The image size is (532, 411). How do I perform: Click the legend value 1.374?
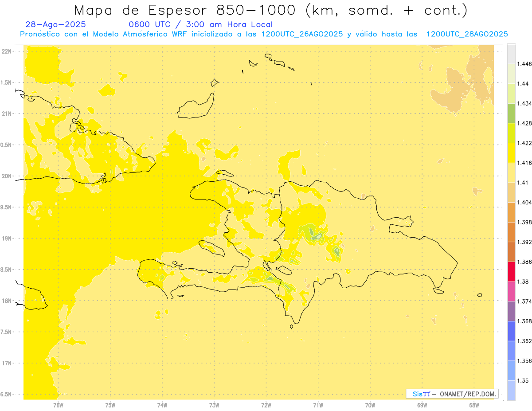524,301
